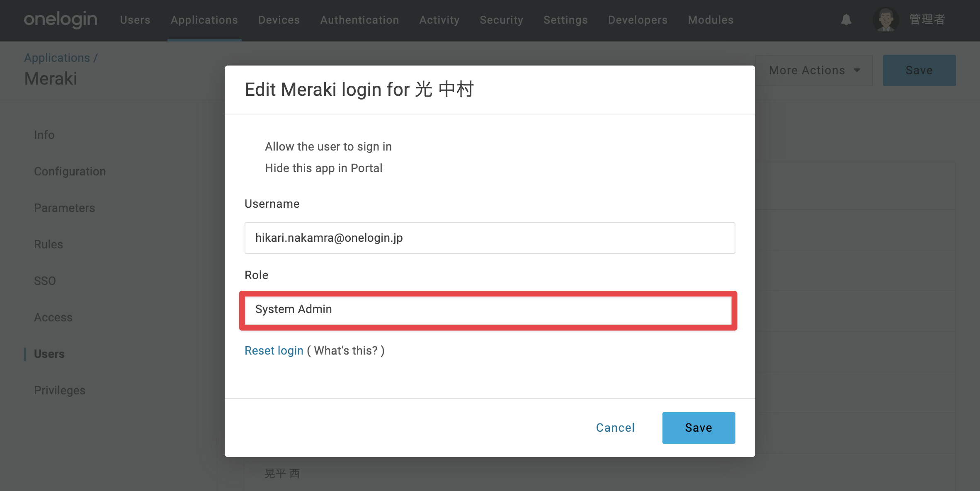This screenshot has width=980, height=491.
Task: Open the Users top menu
Action: 135,20
